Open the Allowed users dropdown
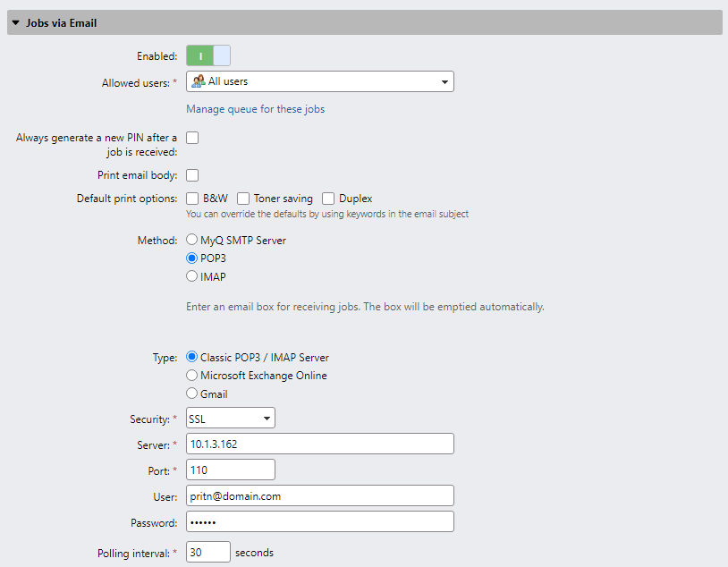This screenshot has width=728, height=567. [x=444, y=81]
